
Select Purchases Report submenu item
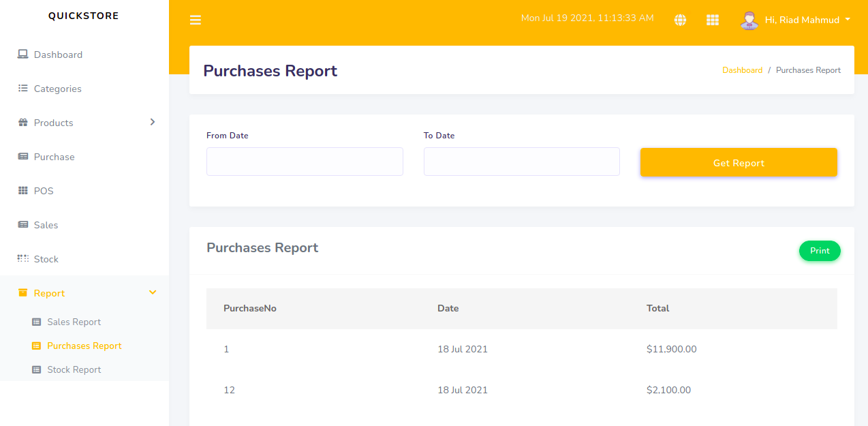tap(84, 346)
